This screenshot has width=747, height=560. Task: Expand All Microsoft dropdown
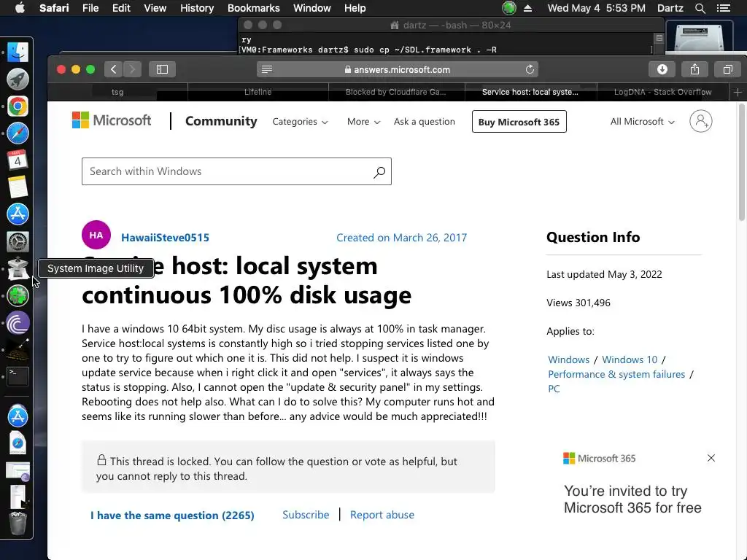(x=643, y=122)
